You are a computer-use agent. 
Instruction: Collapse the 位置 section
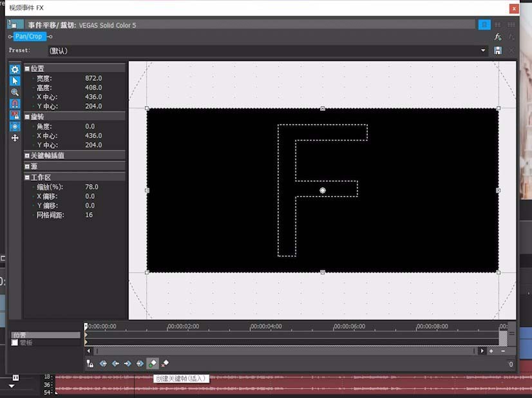click(x=27, y=68)
